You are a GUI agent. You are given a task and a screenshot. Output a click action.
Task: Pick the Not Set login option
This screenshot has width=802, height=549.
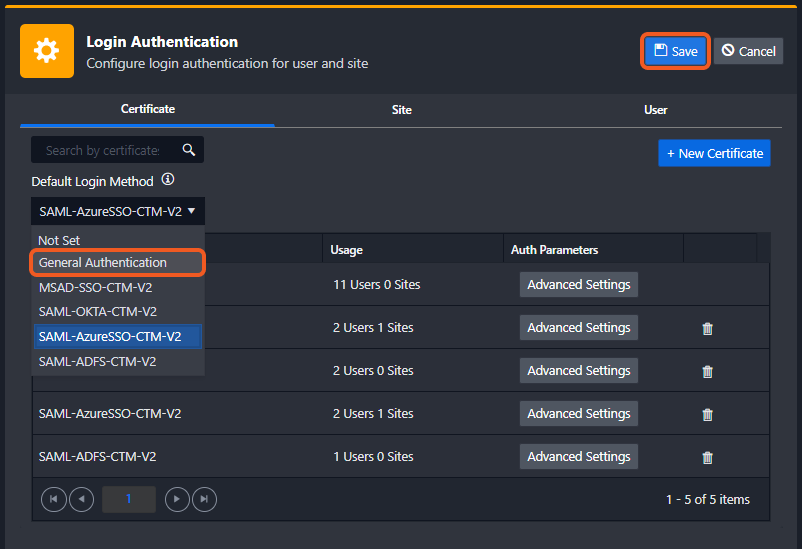click(x=59, y=240)
